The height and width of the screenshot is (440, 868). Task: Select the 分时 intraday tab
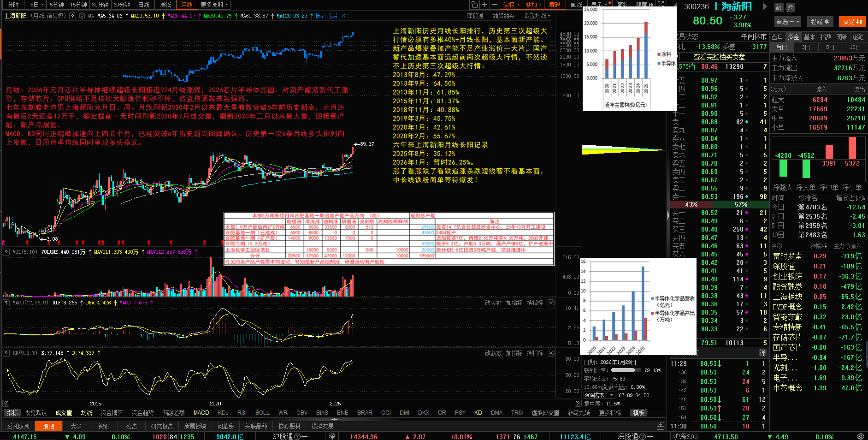[x=13, y=5]
